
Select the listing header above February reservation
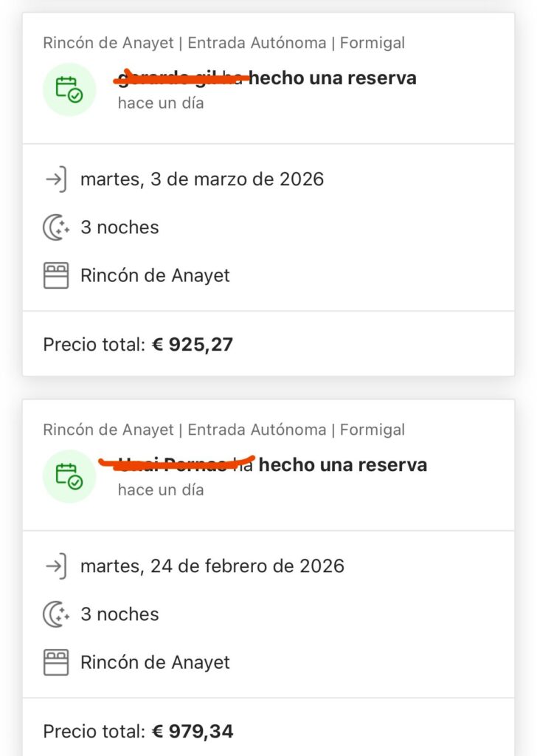(224, 430)
